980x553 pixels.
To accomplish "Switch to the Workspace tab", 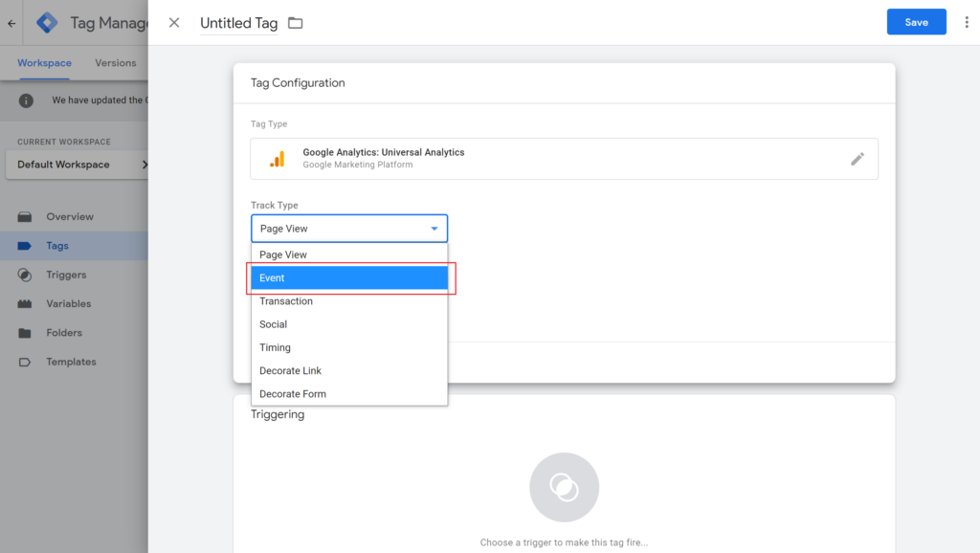I will point(44,63).
